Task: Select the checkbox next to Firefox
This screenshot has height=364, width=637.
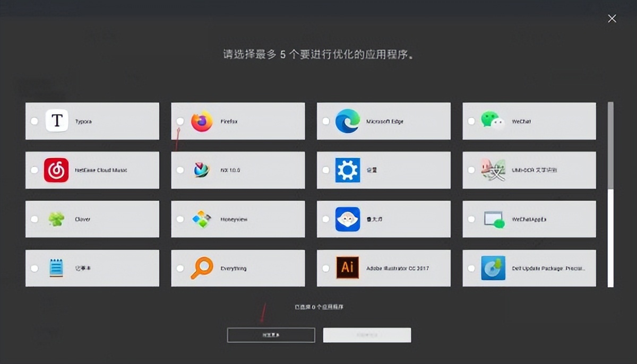Action: 180,121
